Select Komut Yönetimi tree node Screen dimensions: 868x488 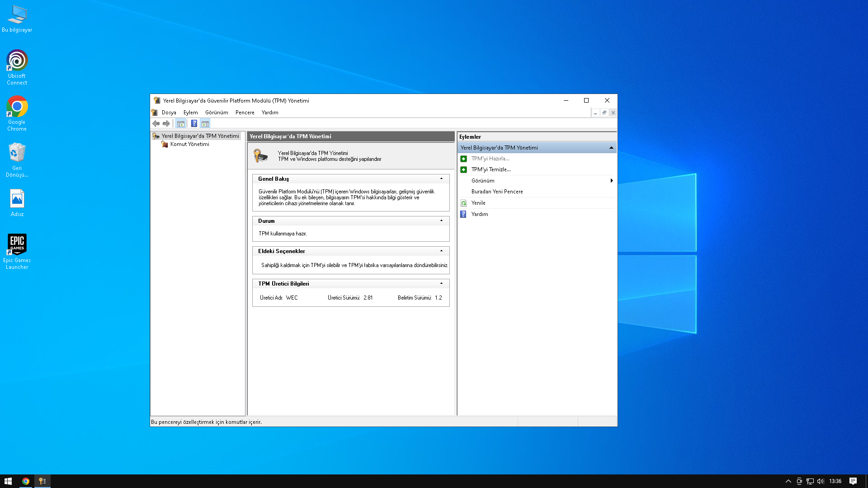[189, 144]
